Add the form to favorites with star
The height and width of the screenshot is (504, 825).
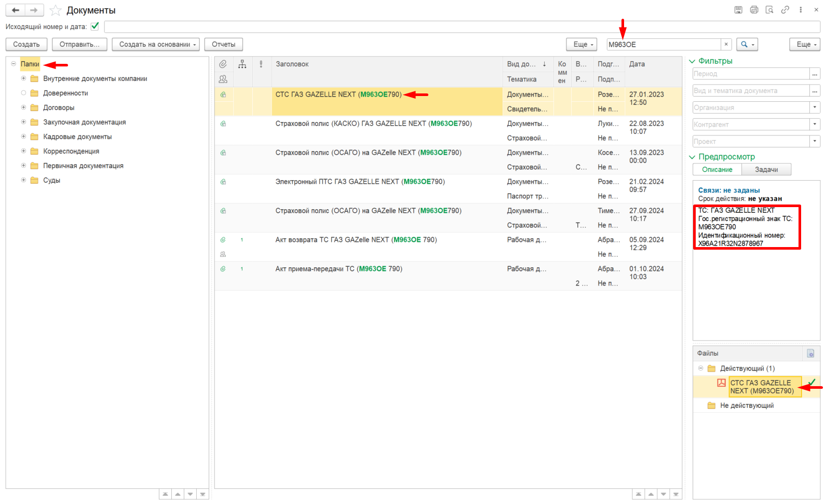tap(56, 10)
